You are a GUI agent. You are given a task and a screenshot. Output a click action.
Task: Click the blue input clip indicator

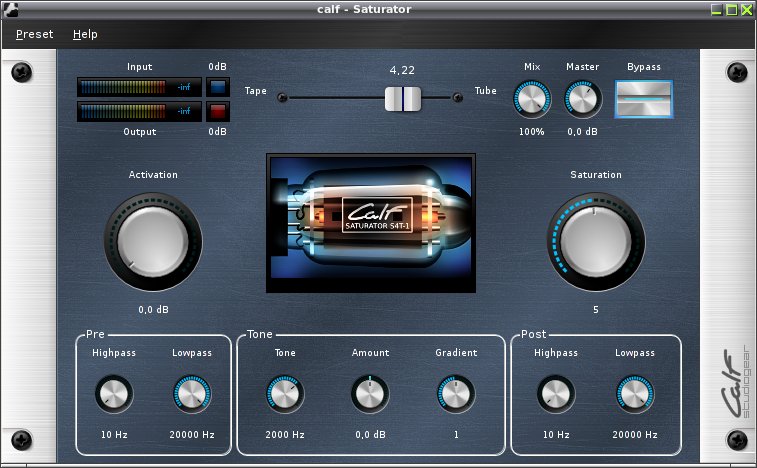tap(218, 87)
